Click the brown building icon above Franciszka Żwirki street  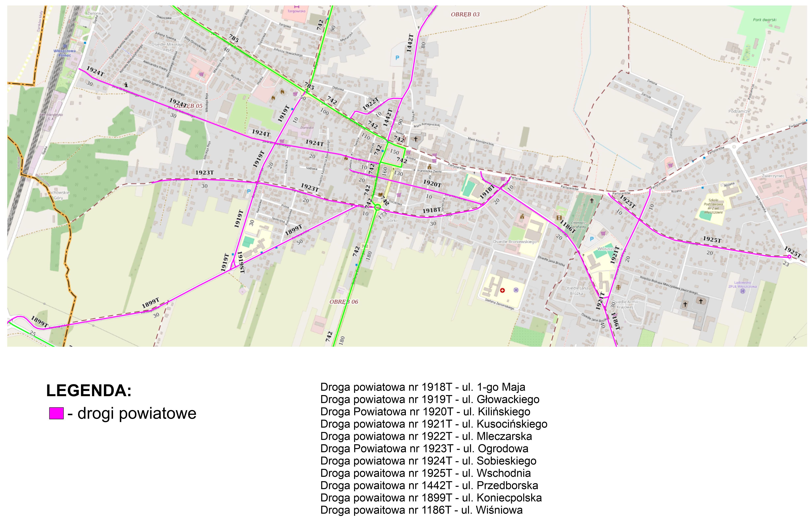coord(429,167)
